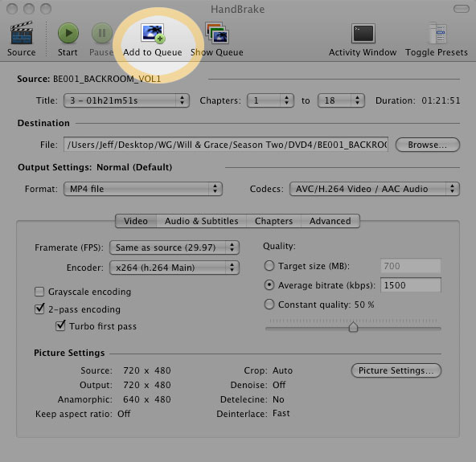Click the Add to Queue icon
This screenshot has height=462, width=476.
pyautogui.click(x=153, y=33)
